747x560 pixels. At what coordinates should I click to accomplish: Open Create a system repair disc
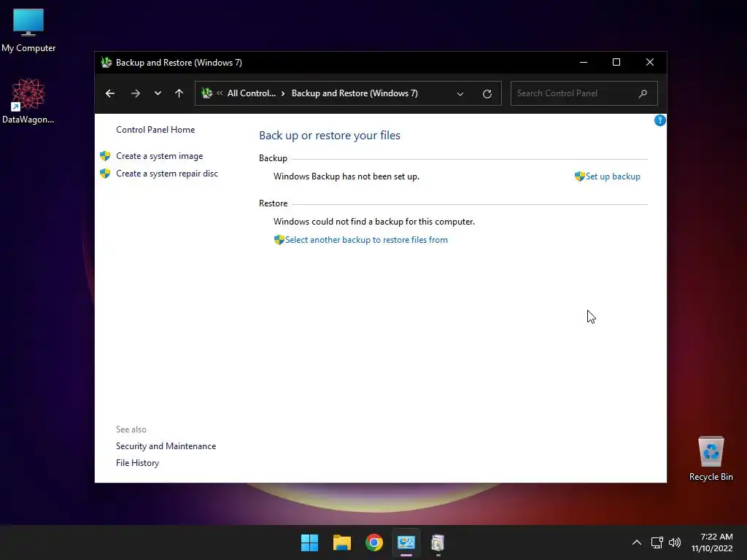click(x=167, y=174)
